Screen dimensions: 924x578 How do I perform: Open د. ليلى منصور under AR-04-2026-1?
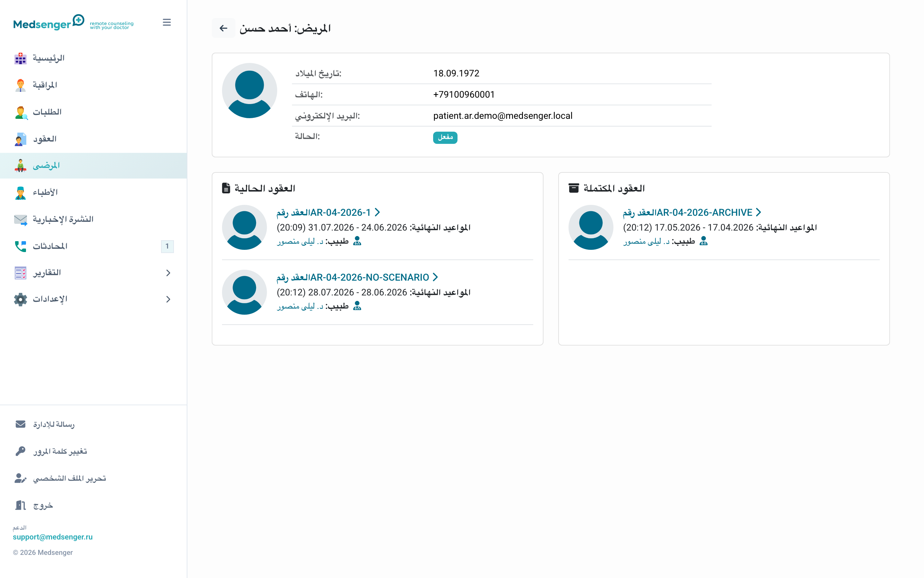300,241
